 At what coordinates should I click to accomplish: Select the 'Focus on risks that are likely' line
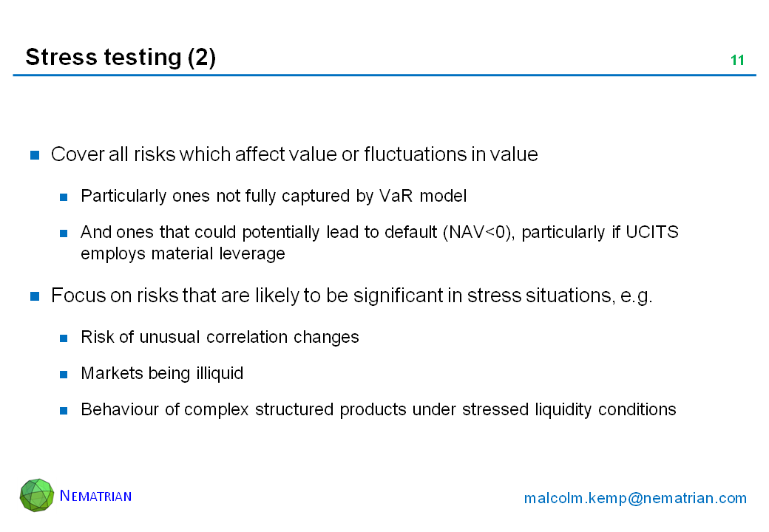tap(351, 296)
